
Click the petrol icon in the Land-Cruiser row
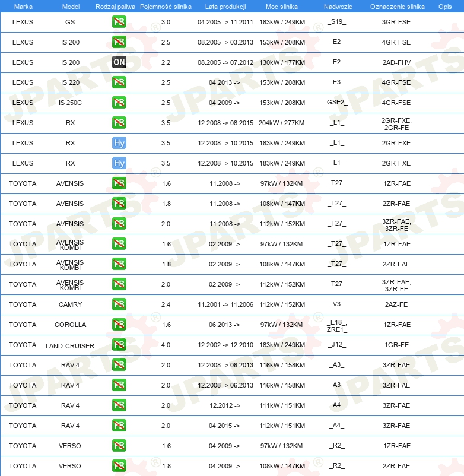pos(119,345)
